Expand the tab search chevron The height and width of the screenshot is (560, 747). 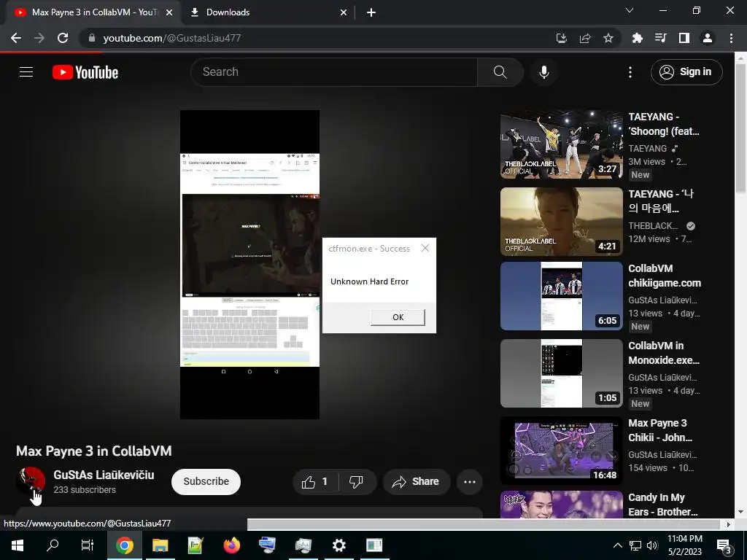(x=630, y=10)
